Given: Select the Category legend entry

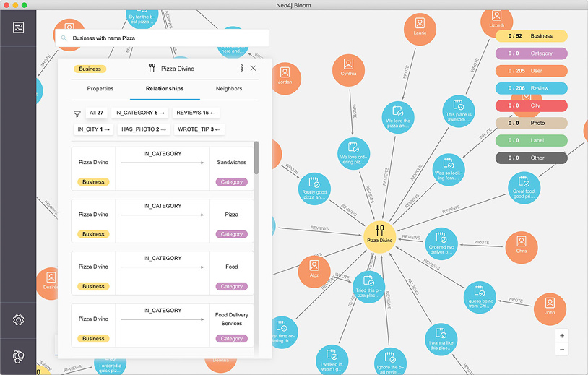Looking at the screenshot, I should pyautogui.click(x=532, y=53).
